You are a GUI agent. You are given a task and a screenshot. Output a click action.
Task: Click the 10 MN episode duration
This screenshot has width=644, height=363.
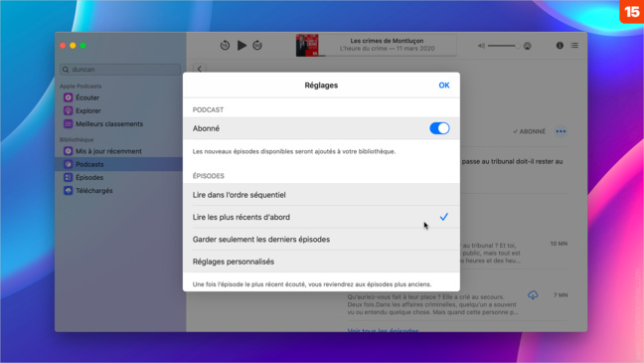pyautogui.click(x=559, y=244)
